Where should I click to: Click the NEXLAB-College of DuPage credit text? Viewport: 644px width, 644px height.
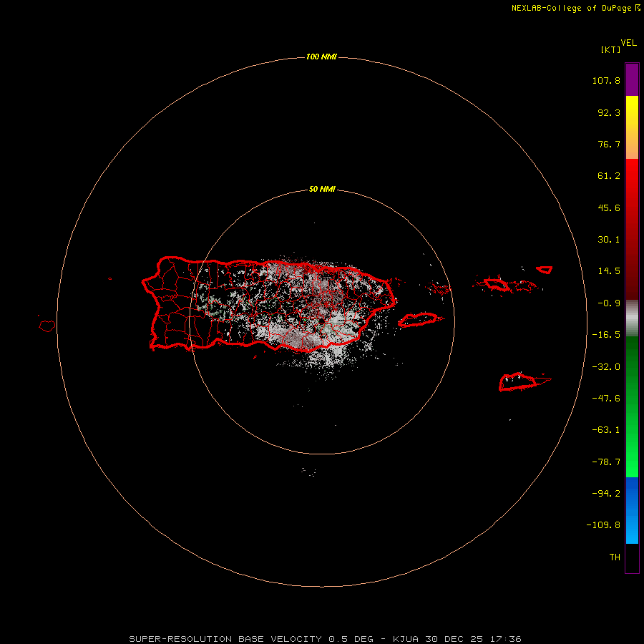[x=575, y=8]
